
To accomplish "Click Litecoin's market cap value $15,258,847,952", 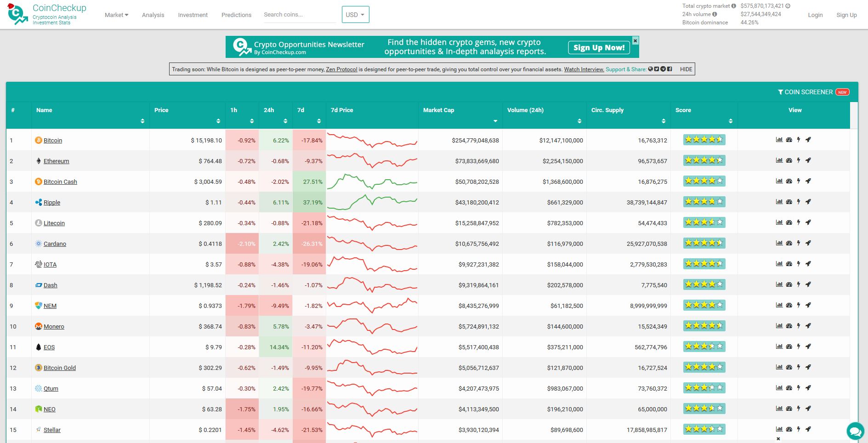I will coord(477,223).
